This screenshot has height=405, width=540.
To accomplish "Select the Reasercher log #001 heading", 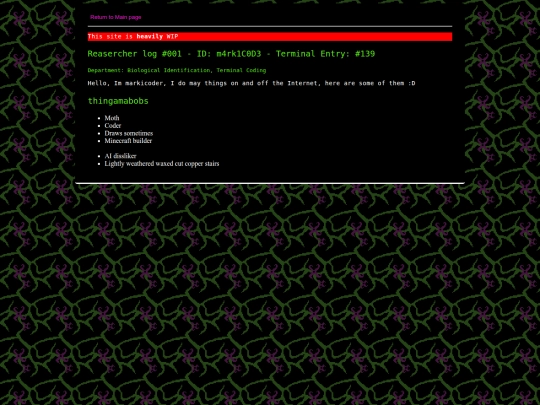I will point(231,54).
